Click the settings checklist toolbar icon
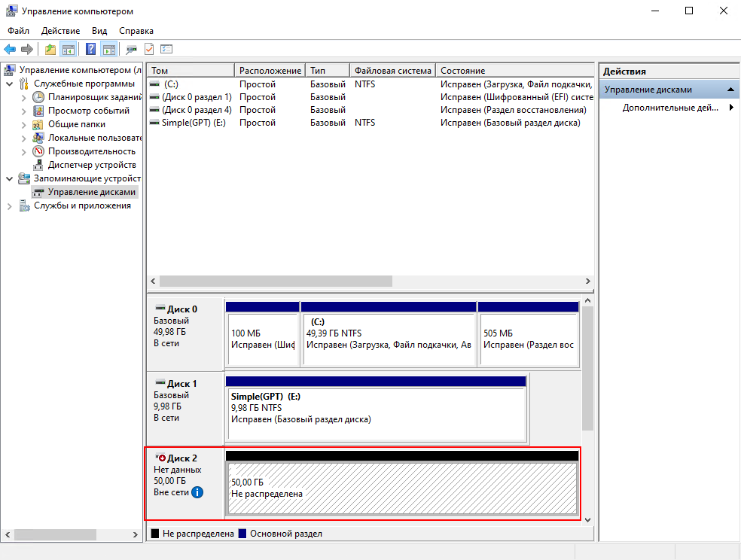Viewport: 741px width, 560px height. [x=166, y=50]
